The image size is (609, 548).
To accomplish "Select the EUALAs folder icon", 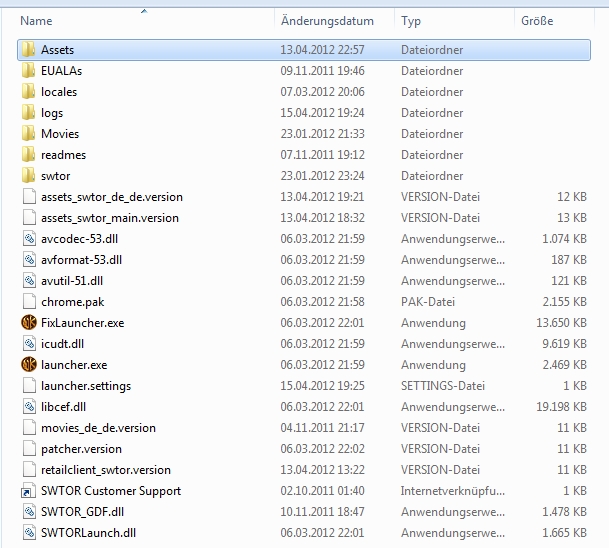I will tap(28, 71).
